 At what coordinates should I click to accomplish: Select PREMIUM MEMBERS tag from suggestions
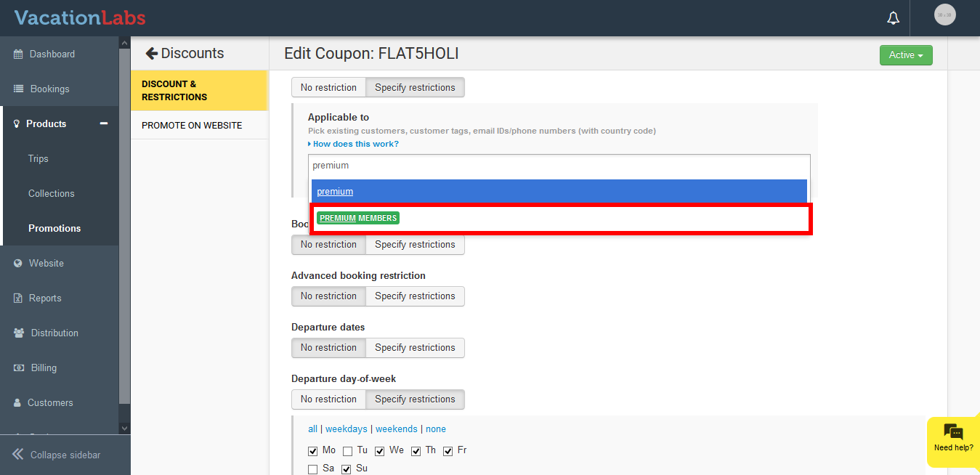tap(358, 218)
